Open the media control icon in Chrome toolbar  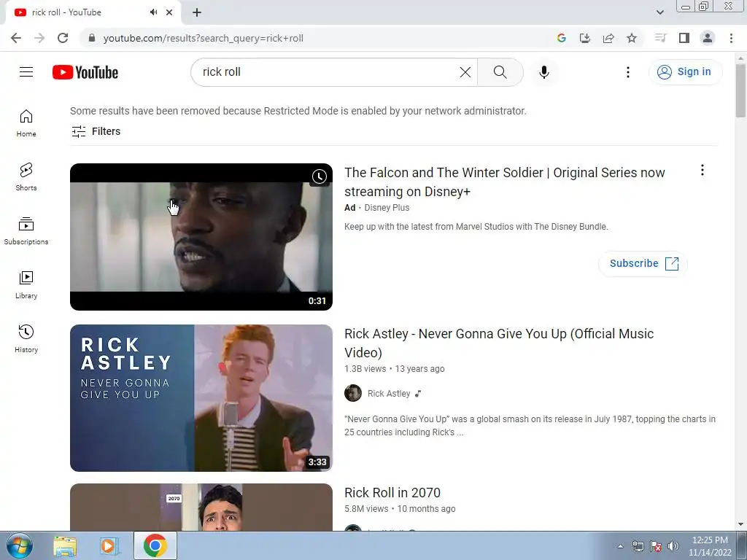(660, 38)
